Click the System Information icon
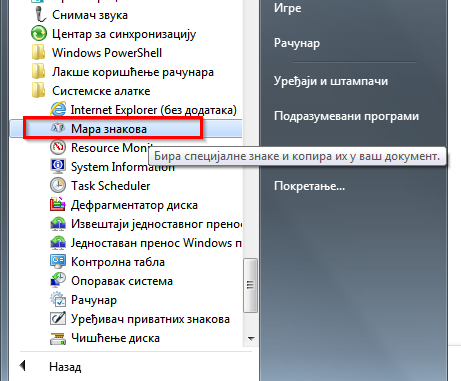This screenshot has width=461, height=381. tap(58, 166)
